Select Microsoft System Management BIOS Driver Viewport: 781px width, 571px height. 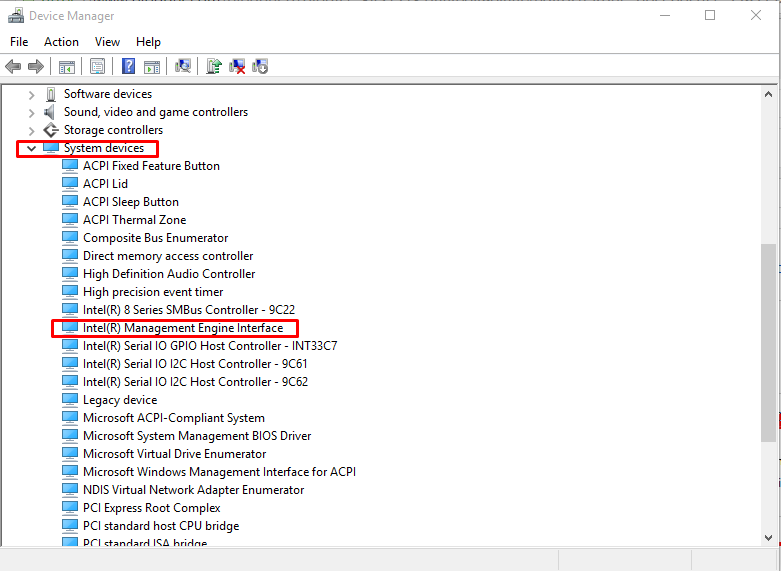click(197, 436)
